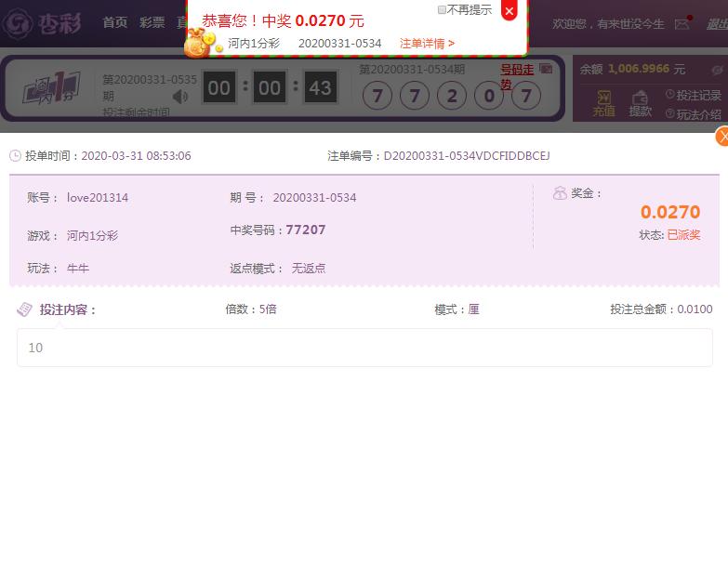Click the bet content box showing 10
The width and height of the screenshot is (728, 579).
coord(364,348)
